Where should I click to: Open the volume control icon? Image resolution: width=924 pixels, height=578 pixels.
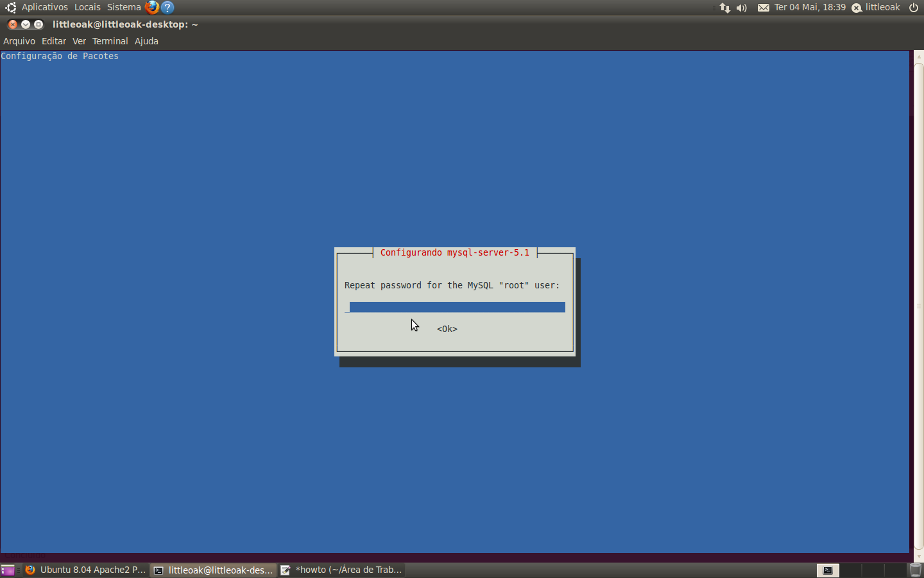[x=742, y=8]
